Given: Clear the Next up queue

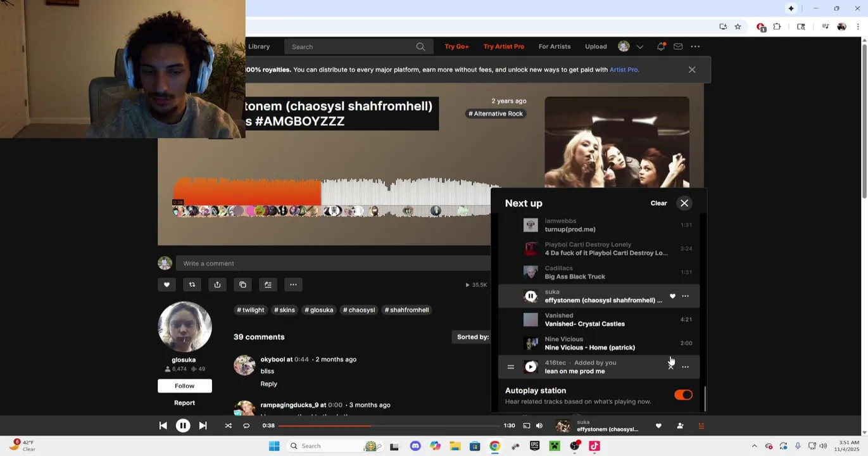Looking at the screenshot, I should 658,203.
